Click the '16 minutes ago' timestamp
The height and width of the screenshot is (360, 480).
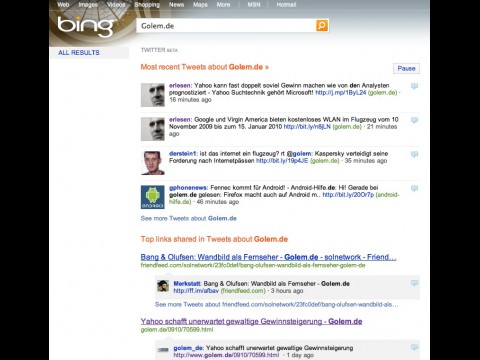(x=190, y=100)
